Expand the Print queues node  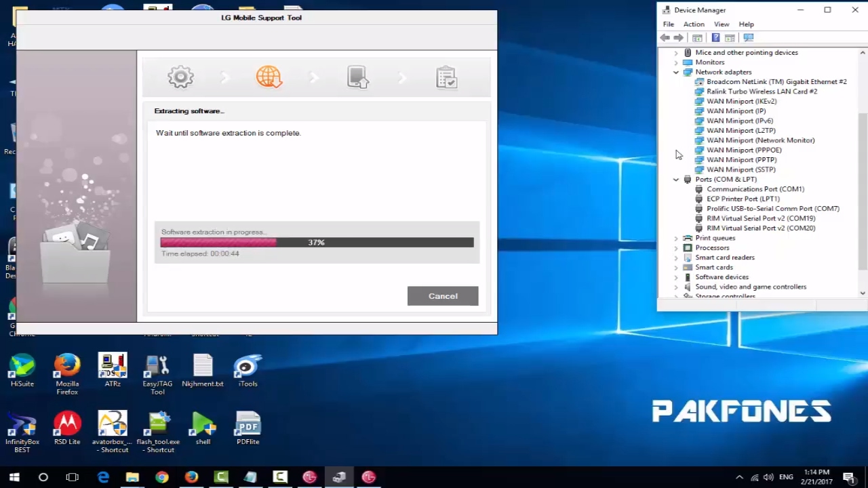[x=675, y=239]
